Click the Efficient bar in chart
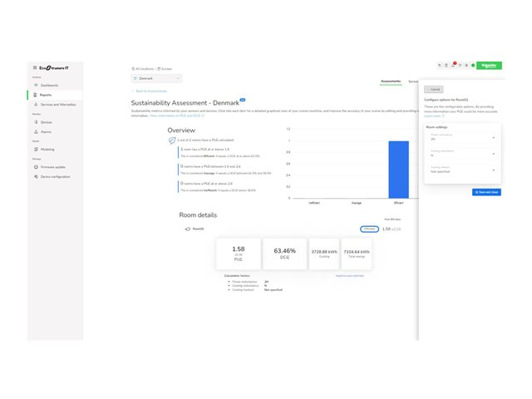532x399 pixels. pos(399,170)
